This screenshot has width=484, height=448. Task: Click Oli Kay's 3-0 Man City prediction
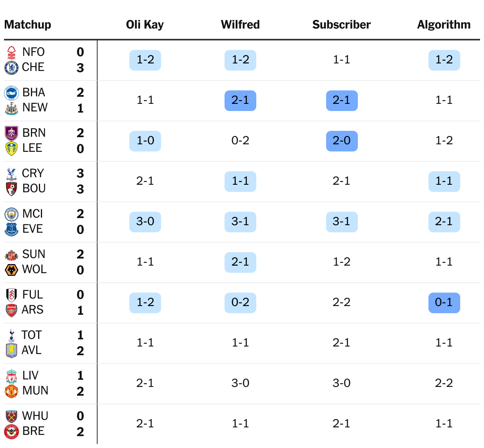[x=145, y=222]
